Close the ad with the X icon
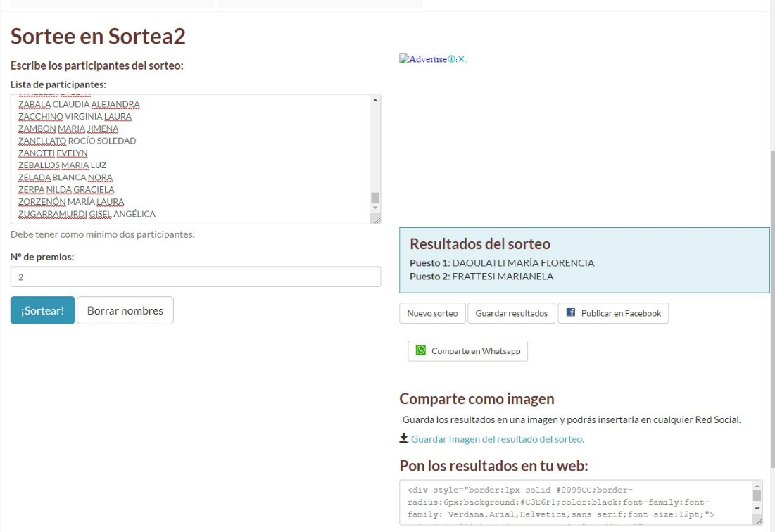775x532 pixels. click(461, 59)
